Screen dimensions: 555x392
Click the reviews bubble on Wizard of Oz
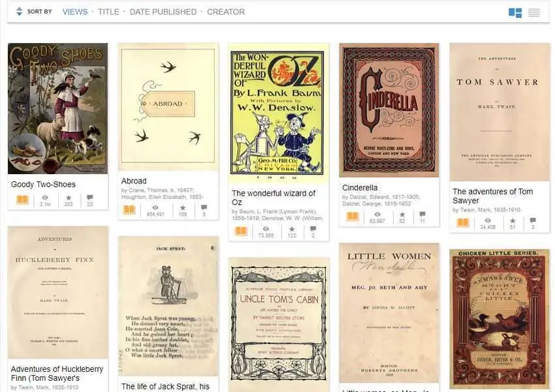313,229
